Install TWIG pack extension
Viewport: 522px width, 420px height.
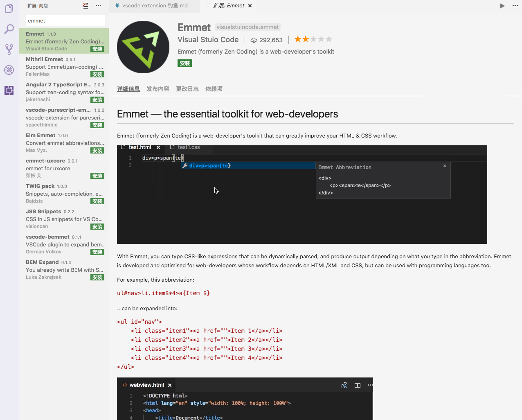(x=97, y=201)
